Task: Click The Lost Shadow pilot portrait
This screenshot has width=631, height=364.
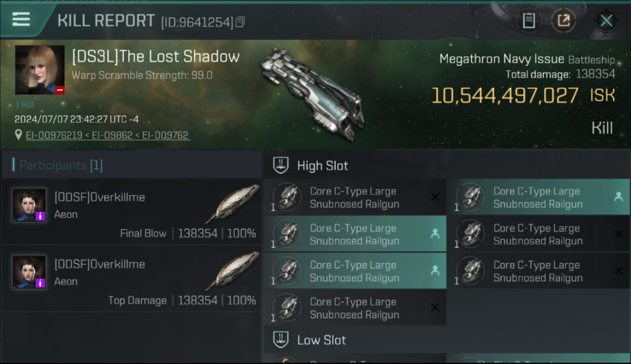Action: (x=40, y=70)
